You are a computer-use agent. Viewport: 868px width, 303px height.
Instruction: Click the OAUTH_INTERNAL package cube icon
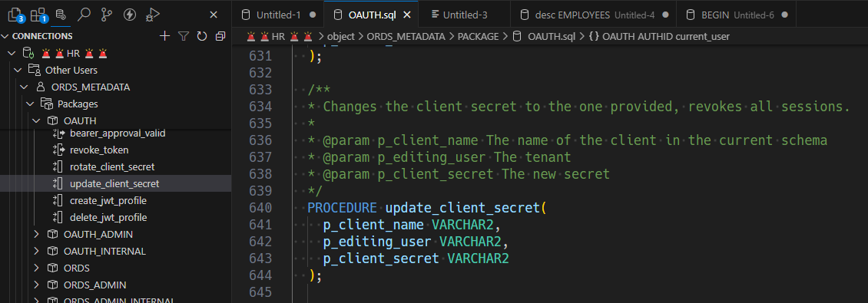(x=52, y=251)
